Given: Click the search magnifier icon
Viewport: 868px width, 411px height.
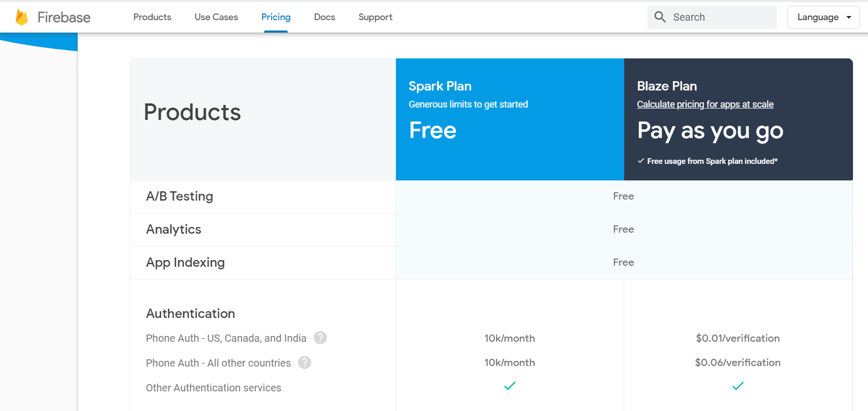Looking at the screenshot, I should pos(660,17).
